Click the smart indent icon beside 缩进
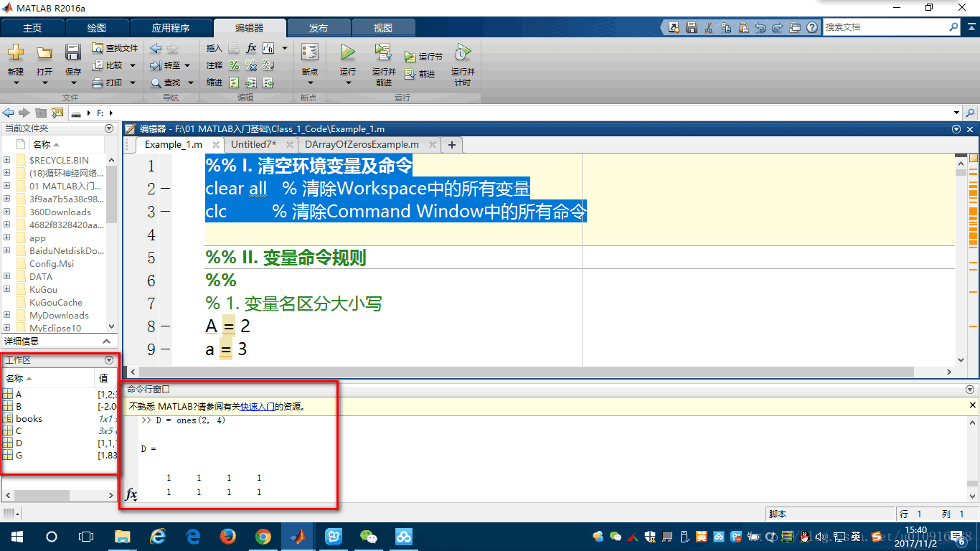980x551 pixels. (234, 83)
